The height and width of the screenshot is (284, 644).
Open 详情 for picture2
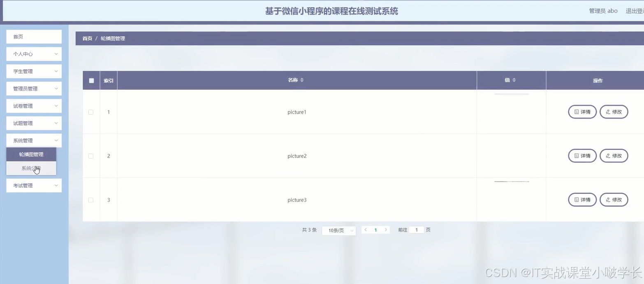coord(582,156)
